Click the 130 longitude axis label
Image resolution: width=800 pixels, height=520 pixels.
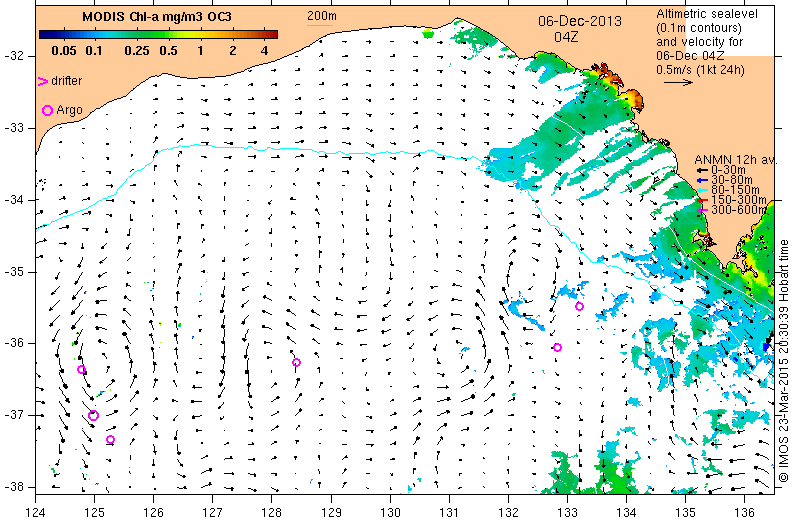click(x=390, y=511)
